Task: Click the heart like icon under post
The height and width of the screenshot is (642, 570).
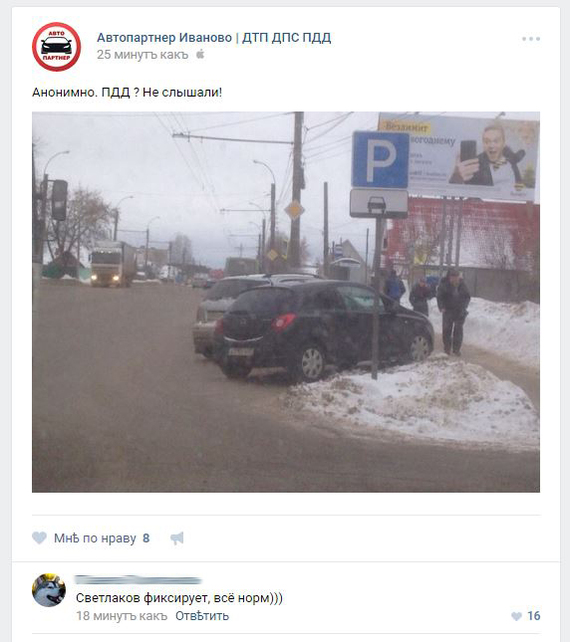Action: pyautogui.click(x=39, y=538)
